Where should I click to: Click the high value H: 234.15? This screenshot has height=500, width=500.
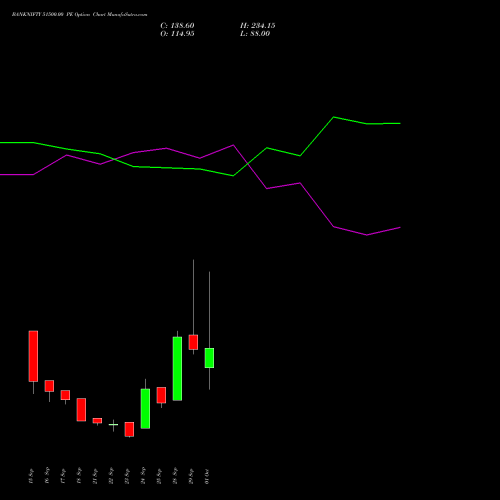tap(258, 26)
